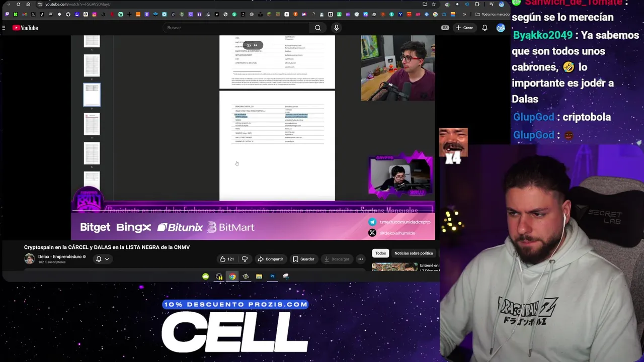This screenshot has width=644, height=362.
Task: Open the Delox - Emprendeduro channel name
Action: (59, 256)
